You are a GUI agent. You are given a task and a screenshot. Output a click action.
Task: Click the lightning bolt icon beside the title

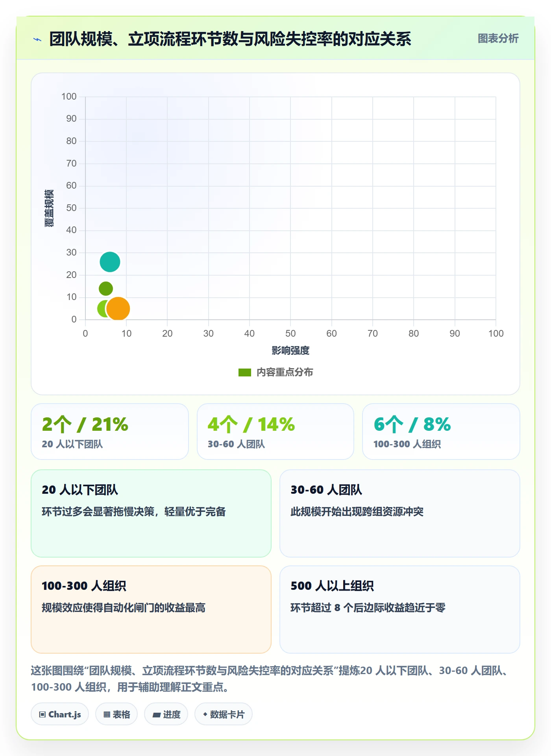point(37,39)
